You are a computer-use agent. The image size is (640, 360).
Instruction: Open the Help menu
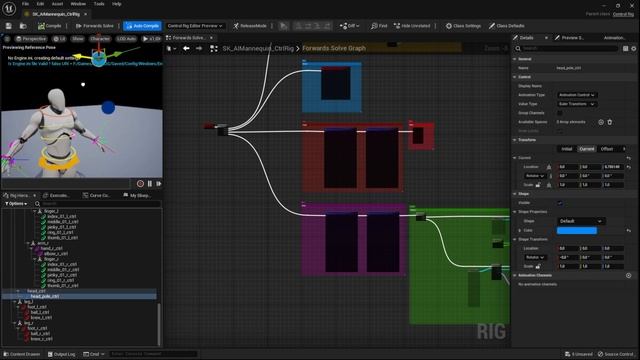(x=117, y=4)
